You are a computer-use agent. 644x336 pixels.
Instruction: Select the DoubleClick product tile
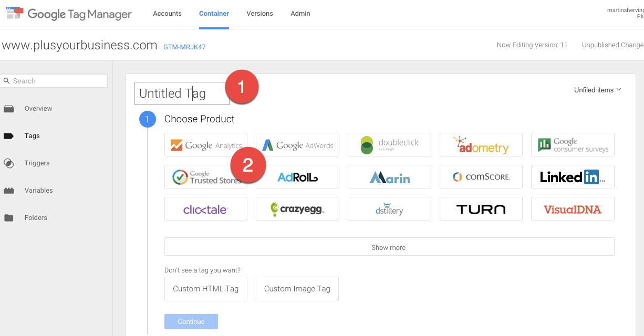tap(389, 145)
